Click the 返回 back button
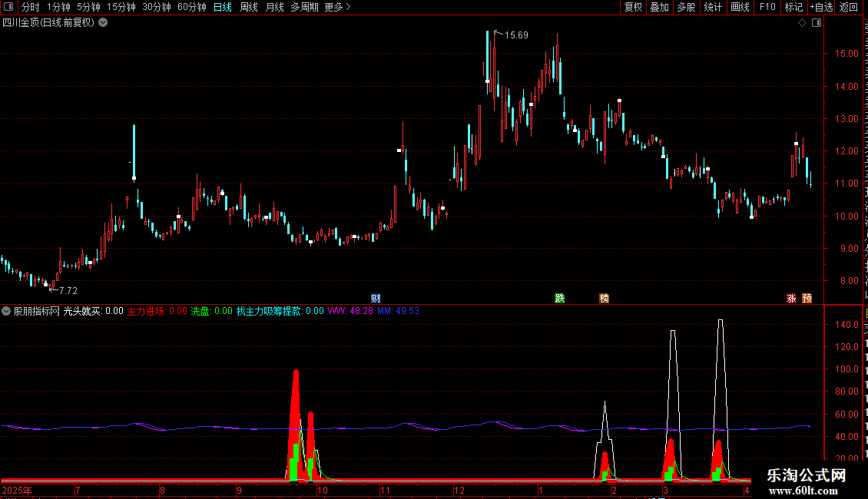 point(849,7)
